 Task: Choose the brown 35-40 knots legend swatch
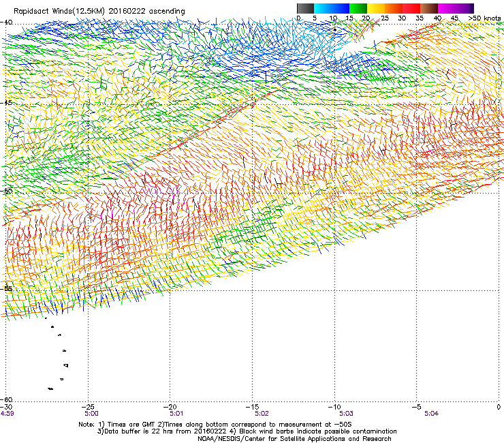429,8
